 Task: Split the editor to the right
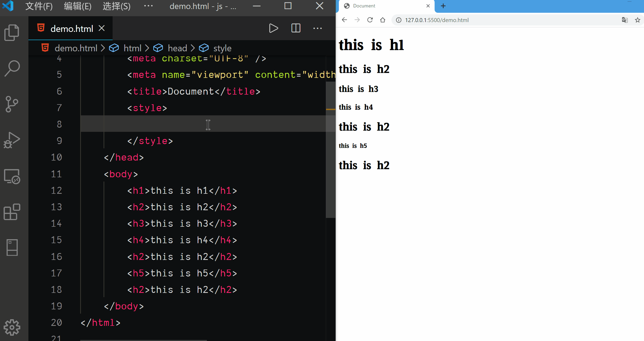tap(296, 28)
